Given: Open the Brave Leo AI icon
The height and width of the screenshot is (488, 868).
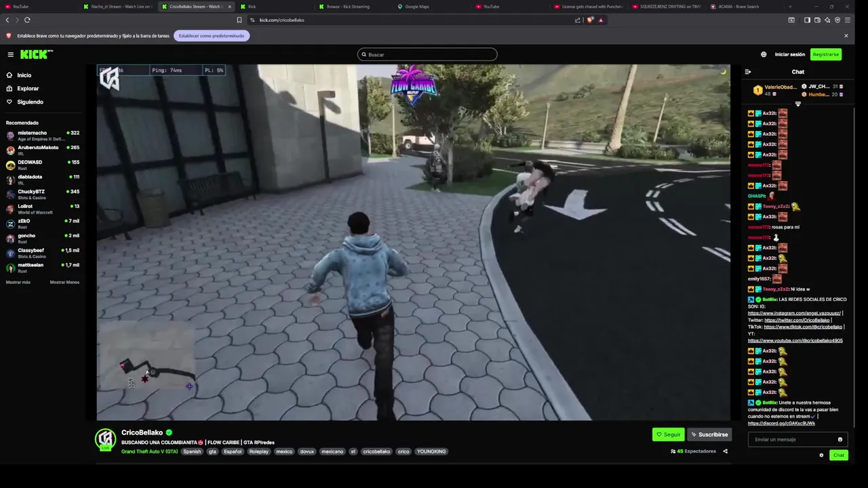Looking at the screenshot, I should 827,20.
